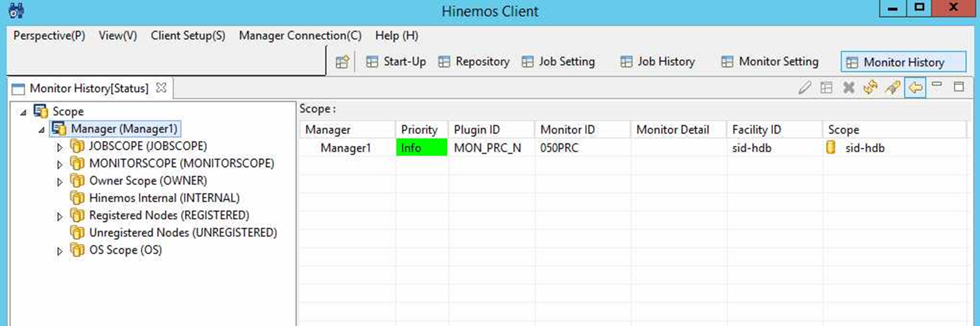Close the Monitor History[Status] tab with X
The image size is (980, 326).
pyautogui.click(x=161, y=87)
